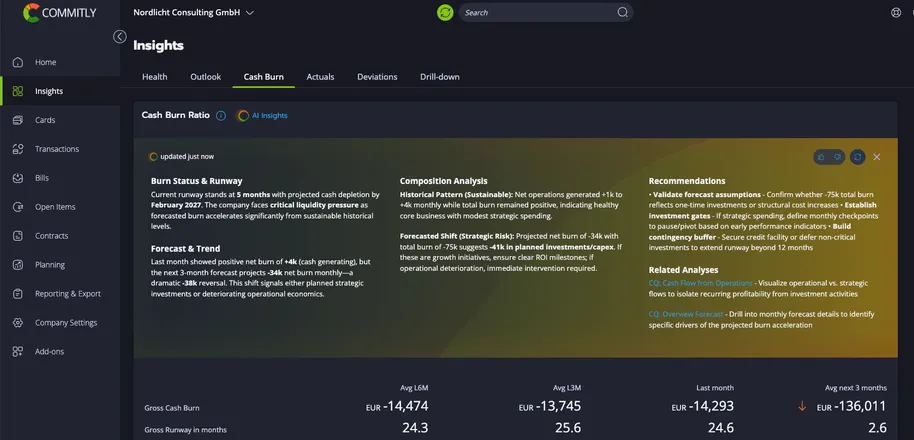Click the Avg next 3 months value -136,011
Screen dimensions: 914x440
[851, 406]
